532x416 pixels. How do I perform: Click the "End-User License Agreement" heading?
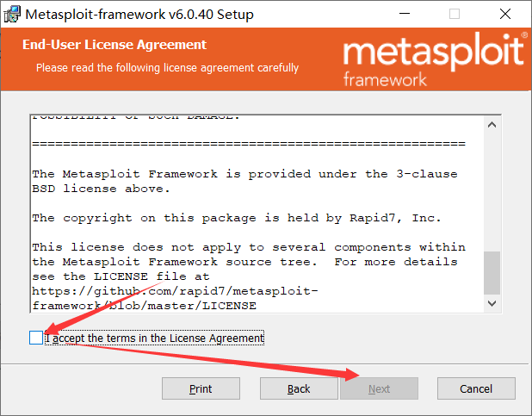click(x=114, y=45)
